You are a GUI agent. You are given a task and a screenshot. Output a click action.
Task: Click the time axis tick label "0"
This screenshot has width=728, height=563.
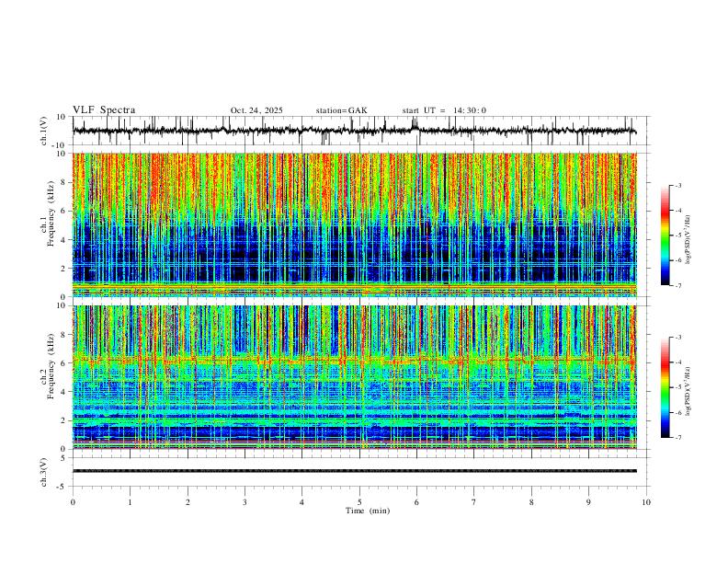(x=73, y=502)
